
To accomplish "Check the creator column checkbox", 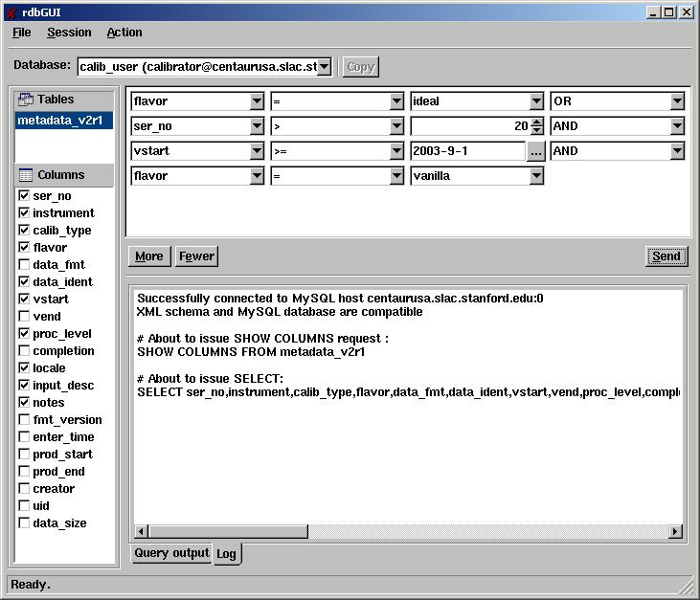I will pos(24,489).
